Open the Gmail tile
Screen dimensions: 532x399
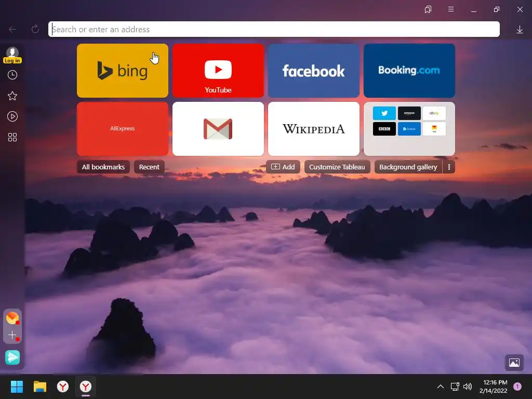[x=218, y=129]
